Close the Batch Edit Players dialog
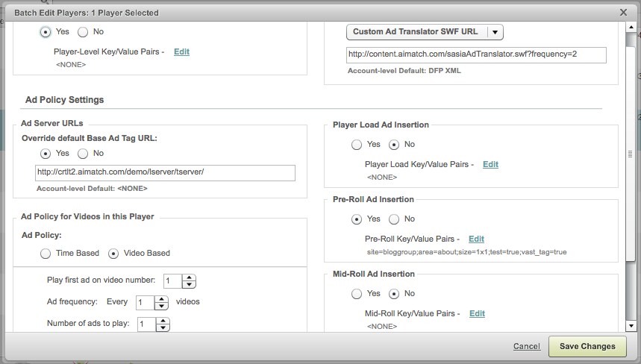This screenshot has height=364, width=641. coord(623,13)
